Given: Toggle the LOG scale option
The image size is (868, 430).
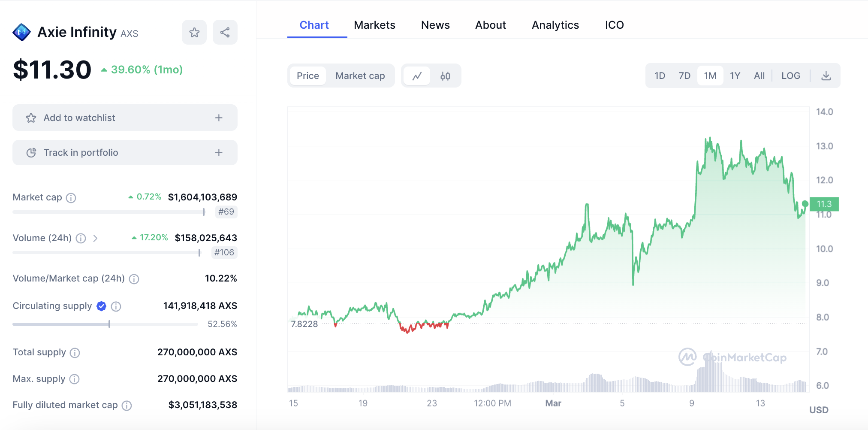Looking at the screenshot, I should (790, 76).
